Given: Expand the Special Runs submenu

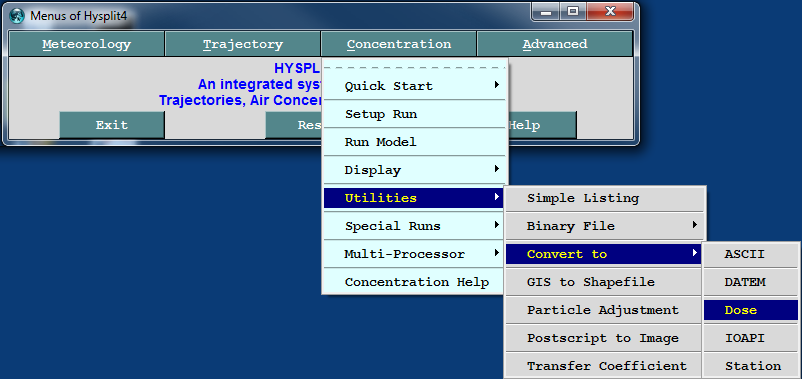Looking at the screenshot, I should point(415,226).
